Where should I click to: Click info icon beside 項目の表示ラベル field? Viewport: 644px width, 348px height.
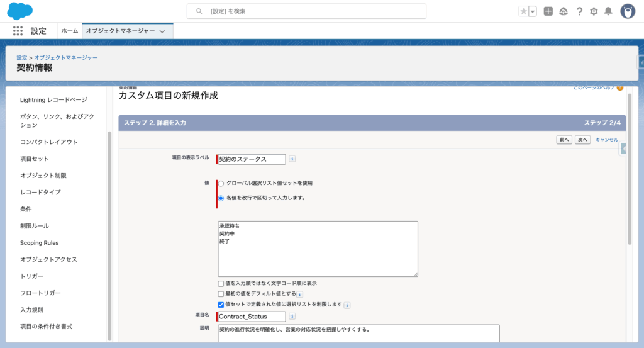pos(292,159)
